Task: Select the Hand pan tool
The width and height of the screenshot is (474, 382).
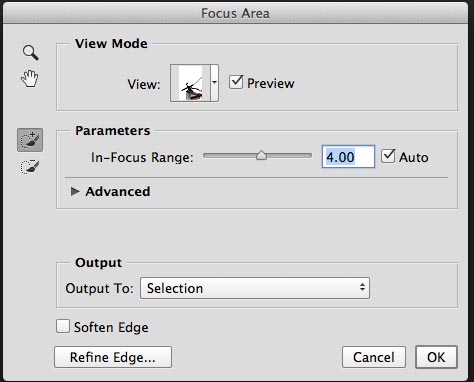Action: click(x=30, y=79)
